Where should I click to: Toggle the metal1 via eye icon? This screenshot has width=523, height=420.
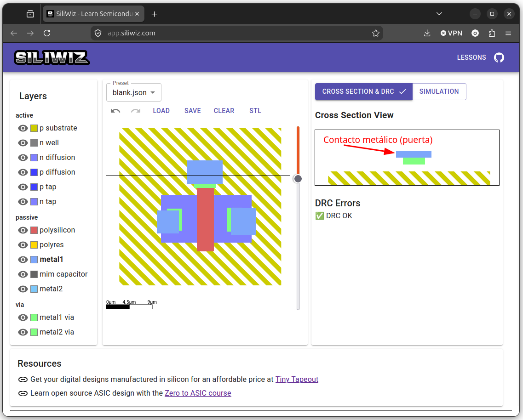click(23, 318)
